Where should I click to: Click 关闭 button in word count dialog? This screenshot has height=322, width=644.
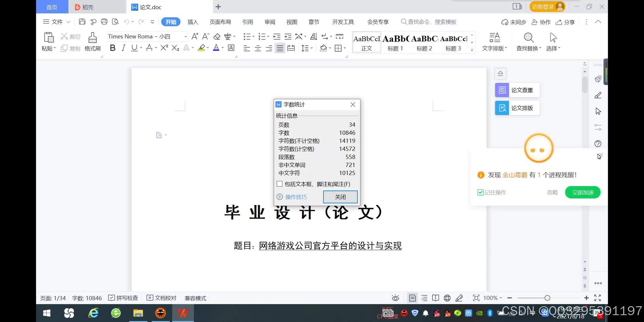click(340, 197)
